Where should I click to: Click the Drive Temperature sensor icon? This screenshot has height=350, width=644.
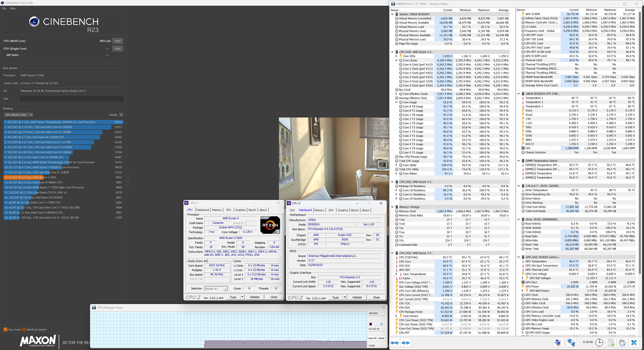pos(523,190)
